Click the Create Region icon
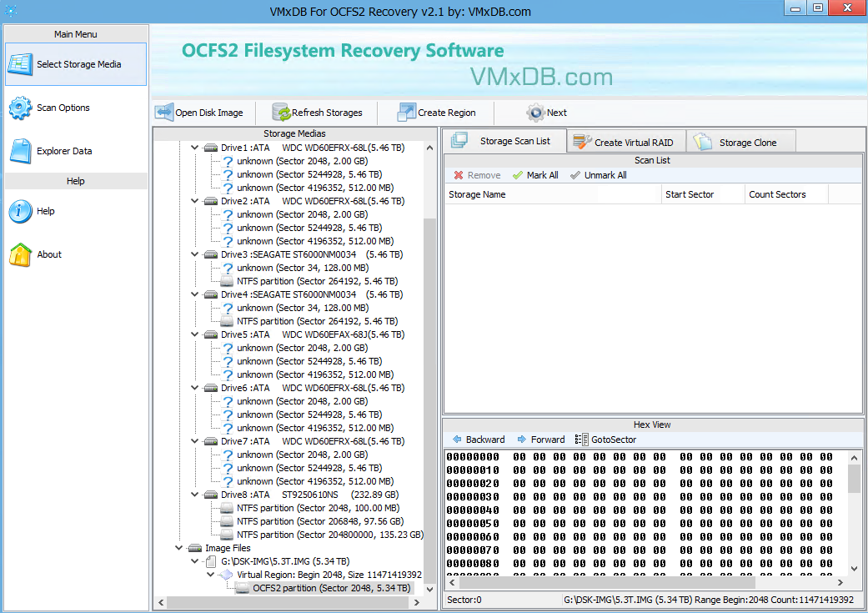The width and height of the screenshot is (868, 613). (x=406, y=113)
